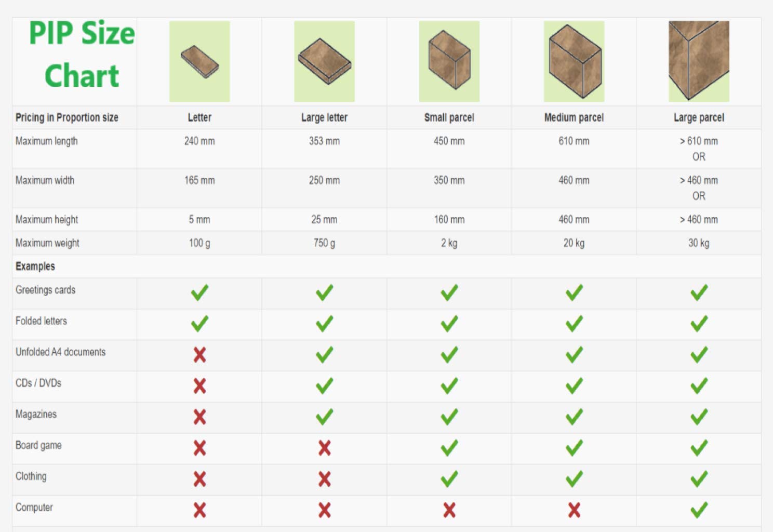Click the Pricing in Proportion size header
Screen dimensions: 773x532
tap(67, 117)
